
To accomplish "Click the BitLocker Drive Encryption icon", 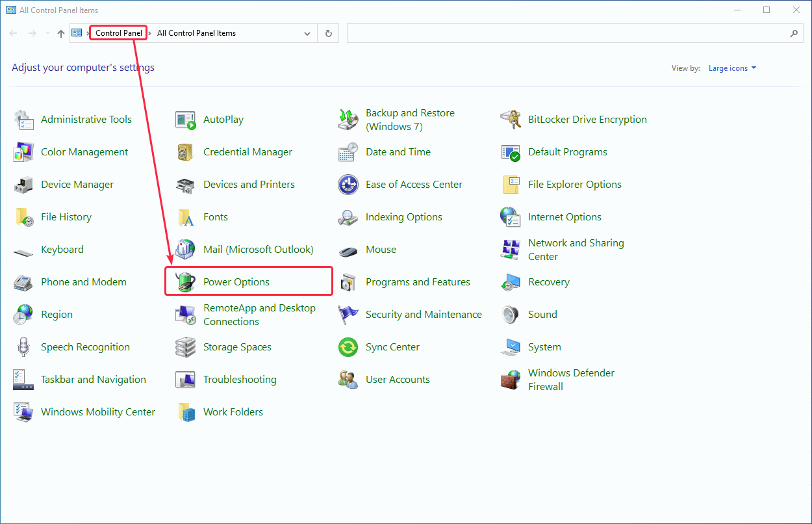I will tap(511, 120).
